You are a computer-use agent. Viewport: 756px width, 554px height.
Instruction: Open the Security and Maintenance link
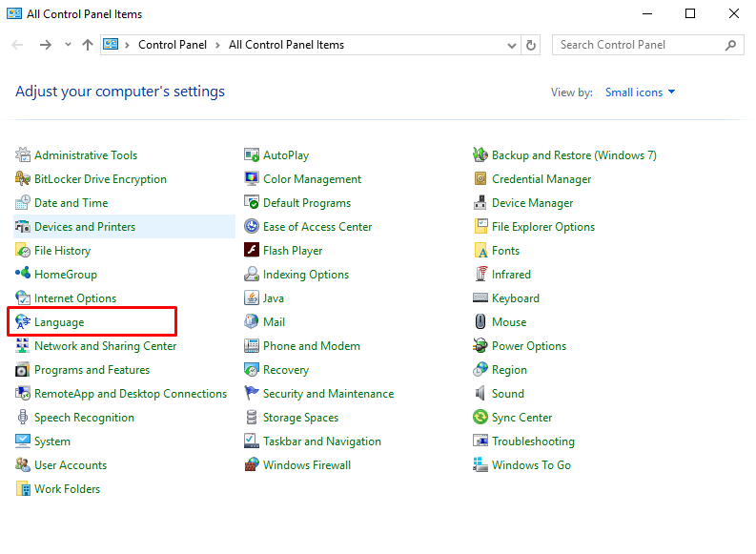(328, 394)
